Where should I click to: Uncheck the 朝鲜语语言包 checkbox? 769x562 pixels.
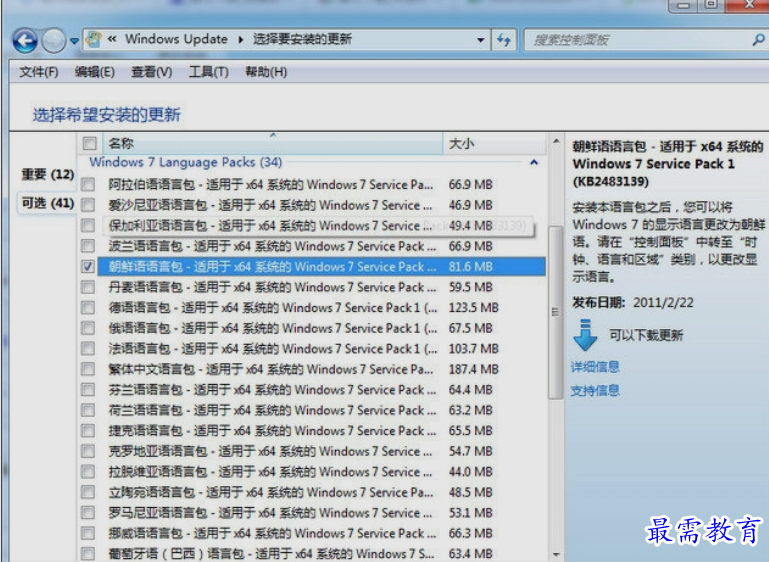point(88,266)
